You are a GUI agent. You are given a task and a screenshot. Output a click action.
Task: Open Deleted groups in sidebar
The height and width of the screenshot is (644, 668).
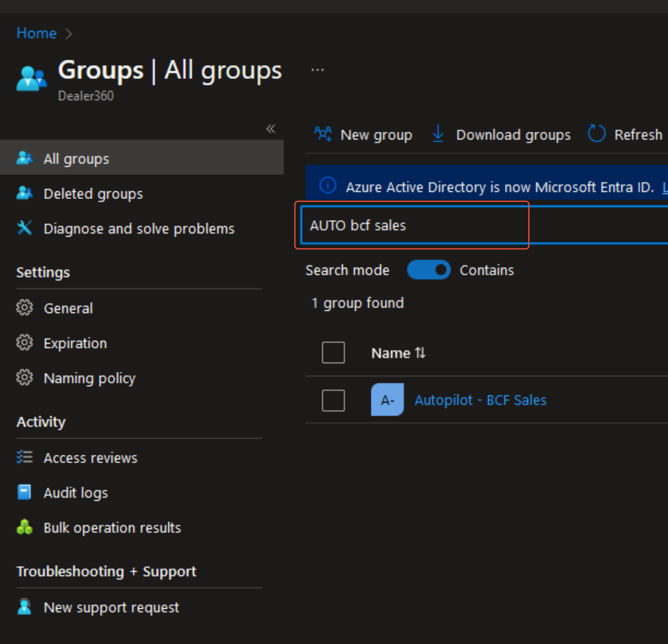[x=93, y=194]
